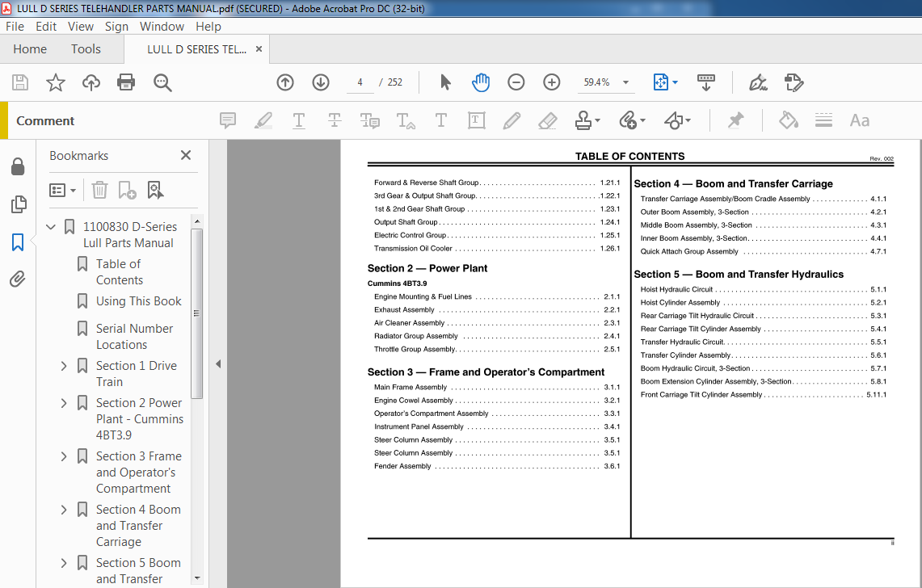Screen dimensions: 922x588
Task: Open Using This Book bookmark
Action: (x=139, y=301)
